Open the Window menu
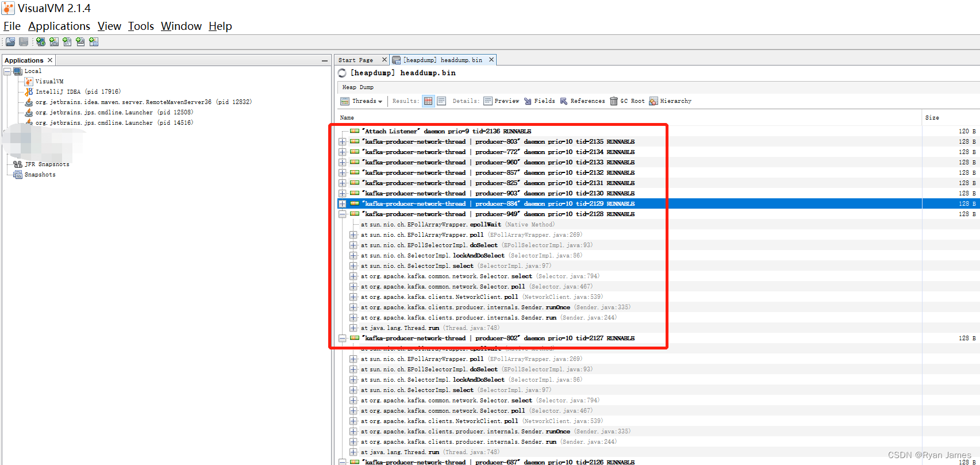This screenshot has height=465, width=980. pos(181,26)
